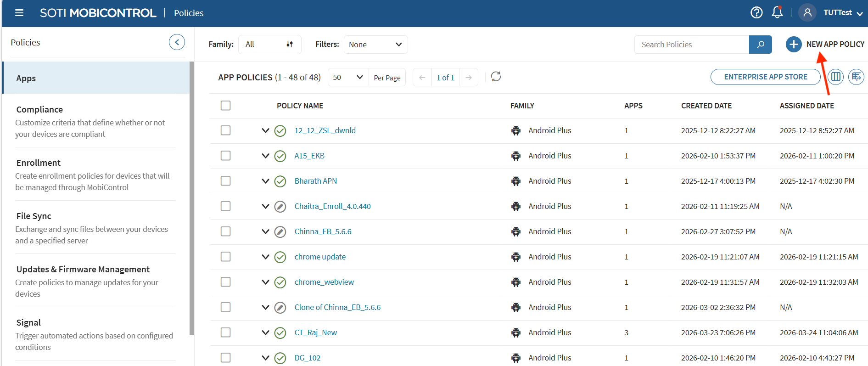Screen dimensions: 868x366
Task: Open the column chooser icon
Action: [836, 77]
